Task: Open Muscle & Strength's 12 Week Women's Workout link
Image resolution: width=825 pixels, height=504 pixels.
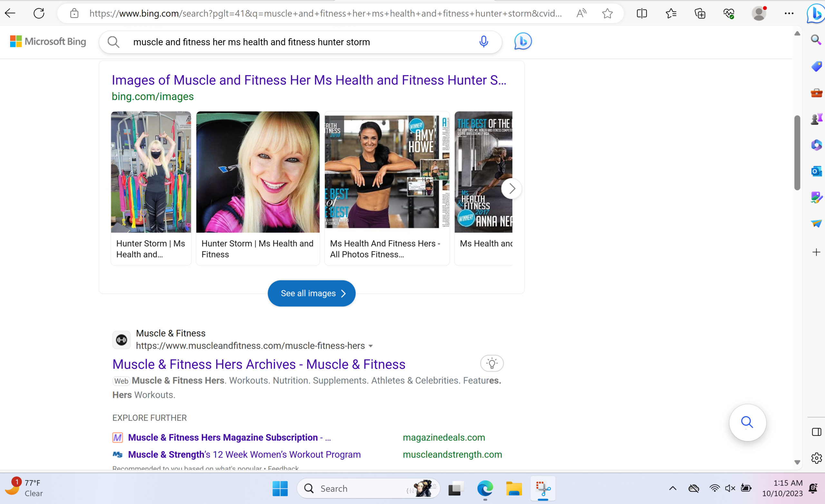Action: pyautogui.click(x=244, y=454)
